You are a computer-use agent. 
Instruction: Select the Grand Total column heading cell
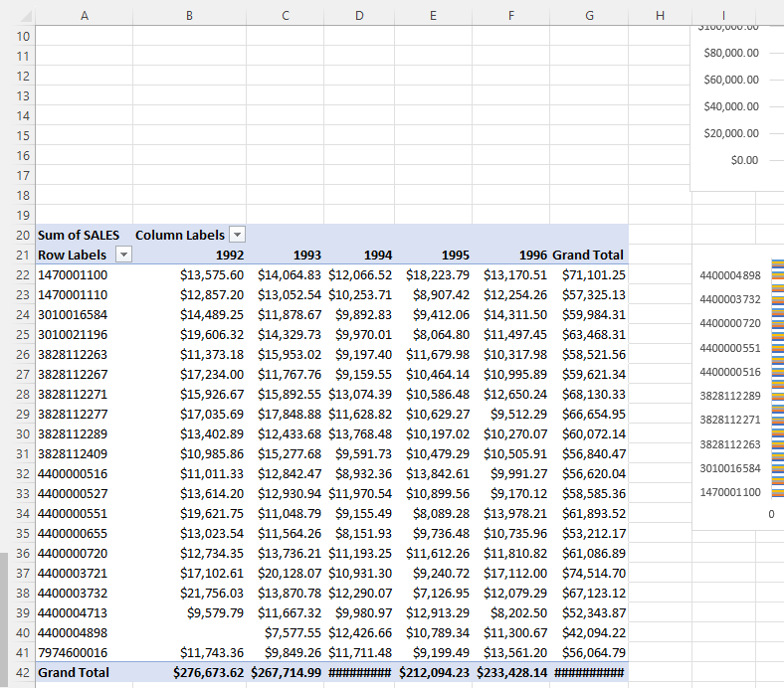[588, 256]
